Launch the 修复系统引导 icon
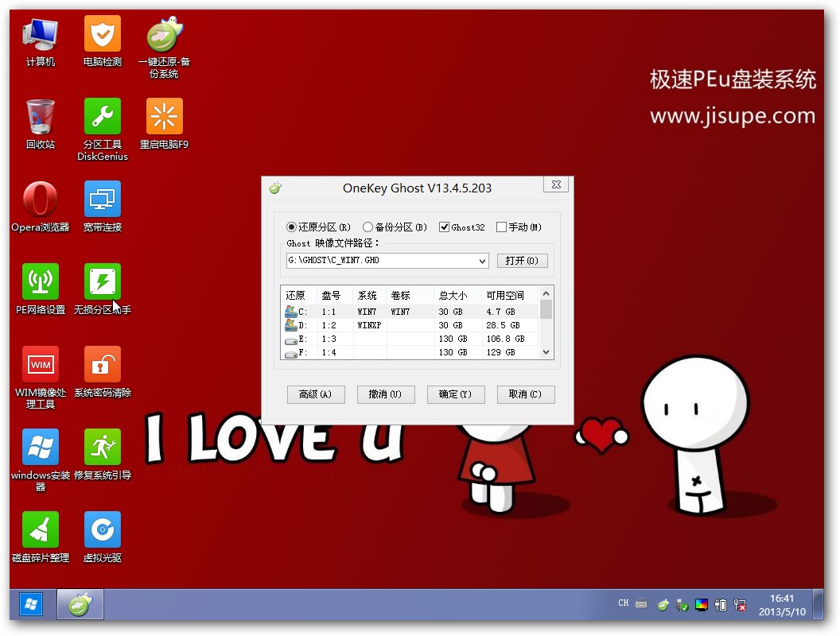 [x=103, y=456]
